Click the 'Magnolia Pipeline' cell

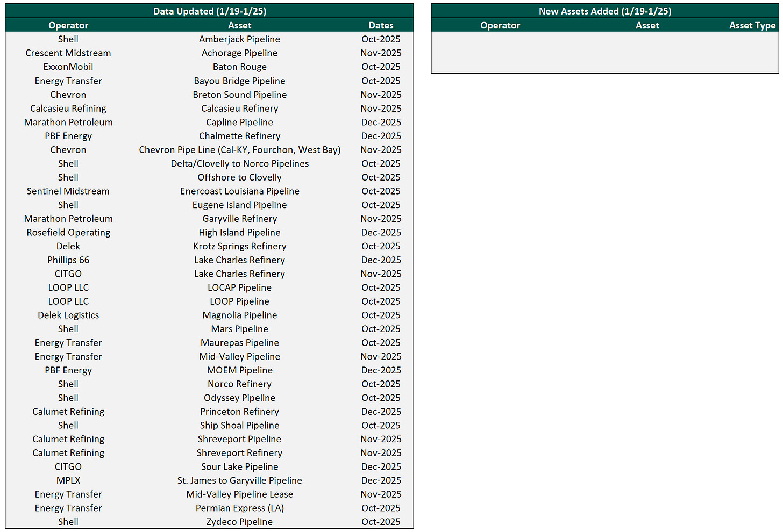(x=239, y=315)
